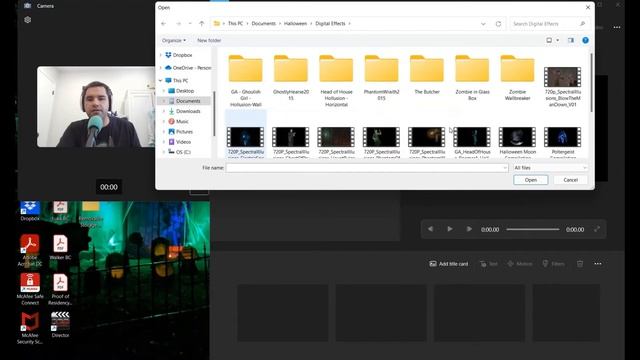Open Dropbox desktop shortcut
Screen dimensions: 640x360
(x=30, y=211)
